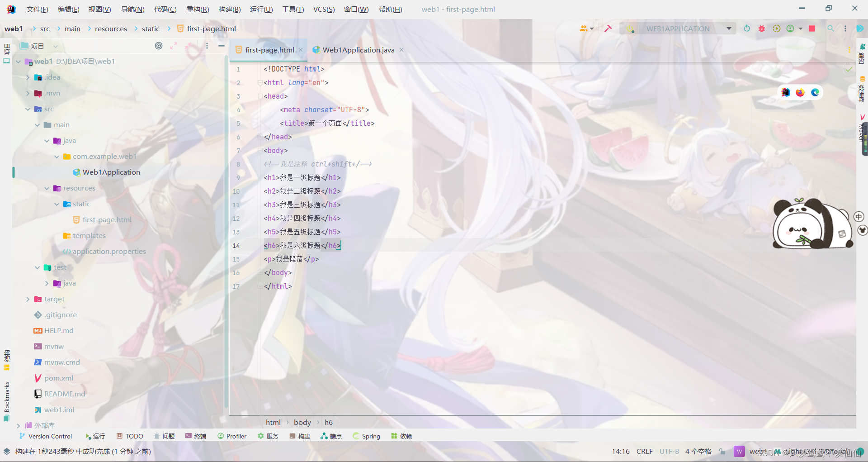This screenshot has height=462, width=868.
Task: Open the Bookmarks tool window on left sidebar
Action: click(6, 401)
